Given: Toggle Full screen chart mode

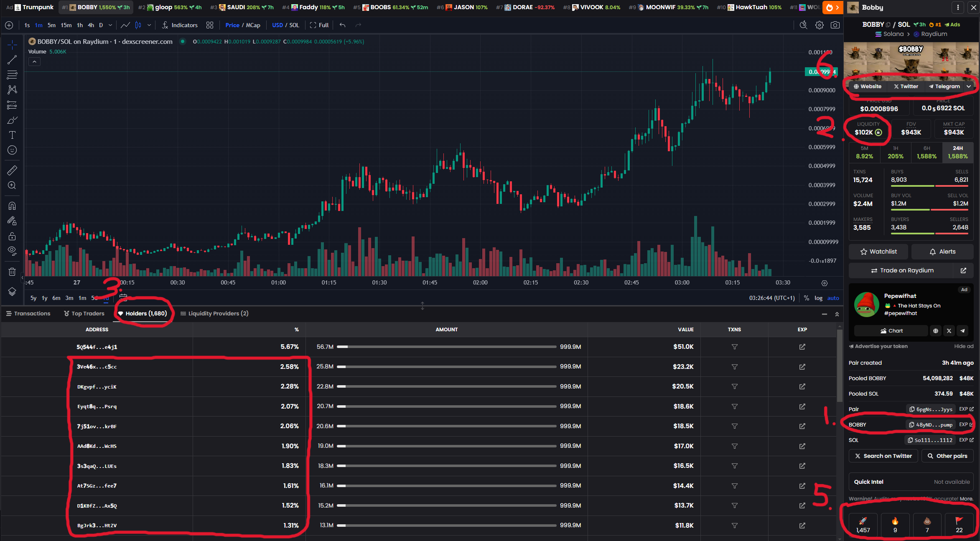Looking at the screenshot, I should 319,25.
